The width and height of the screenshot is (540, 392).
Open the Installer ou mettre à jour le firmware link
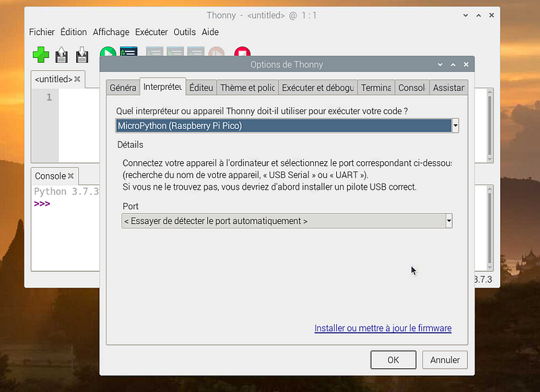click(383, 328)
